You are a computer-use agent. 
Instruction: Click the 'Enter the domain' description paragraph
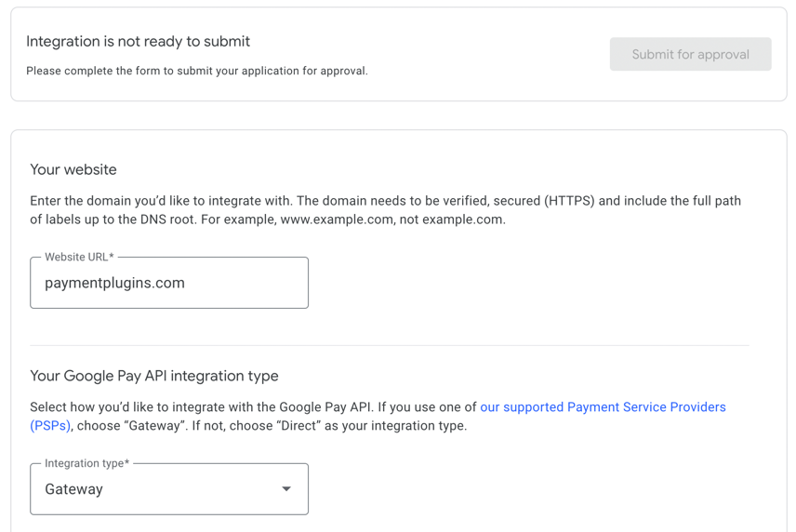pyautogui.click(x=385, y=210)
